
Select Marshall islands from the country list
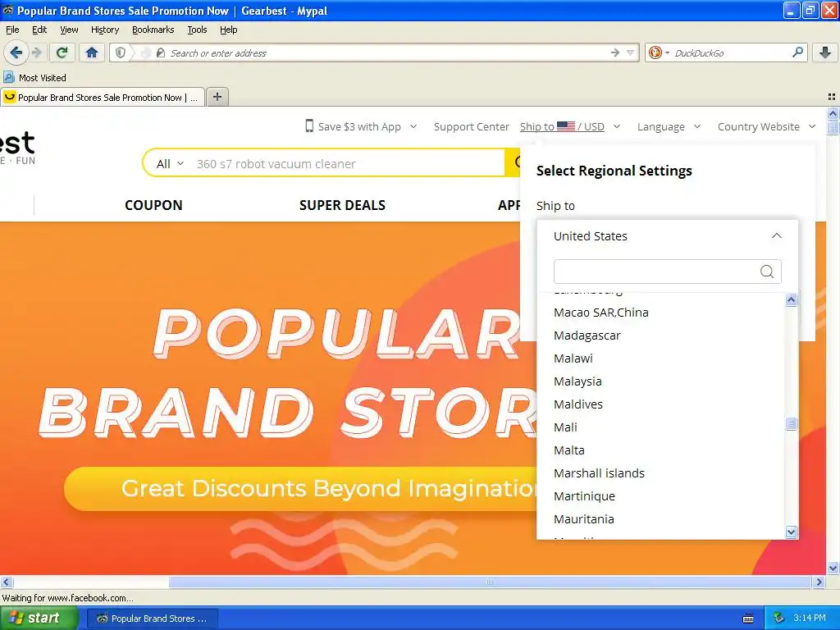click(x=599, y=473)
